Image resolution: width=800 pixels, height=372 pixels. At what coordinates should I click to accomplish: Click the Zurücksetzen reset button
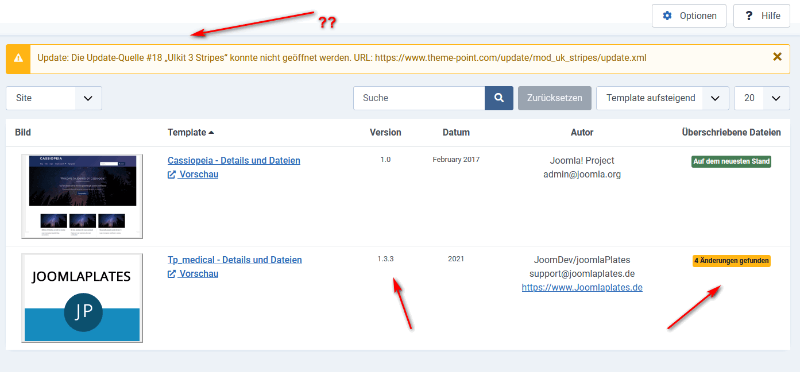[x=555, y=98]
